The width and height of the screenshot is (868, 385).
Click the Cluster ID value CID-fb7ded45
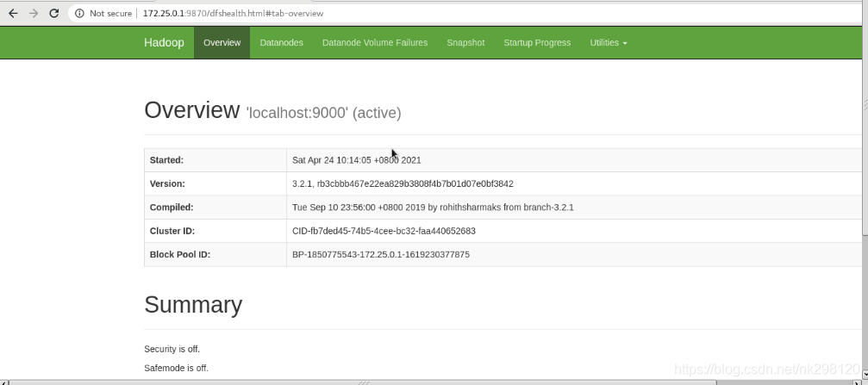[384, 231]
